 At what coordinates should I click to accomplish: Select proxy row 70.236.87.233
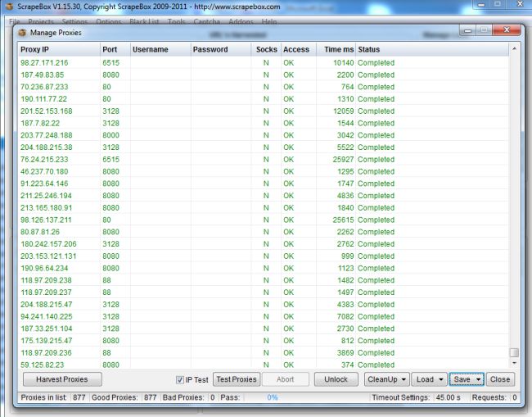click(264, 87)
